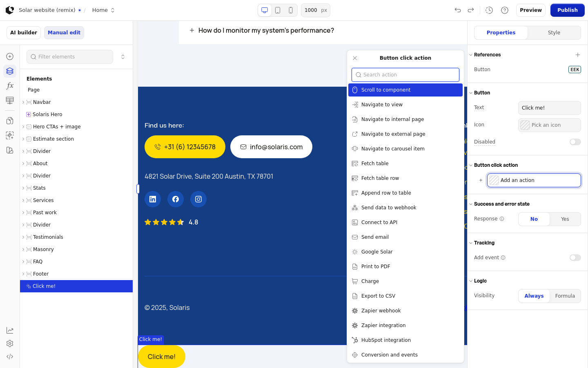
Task: Open the Home page dropdown
Action: click(x=103, y=10)
